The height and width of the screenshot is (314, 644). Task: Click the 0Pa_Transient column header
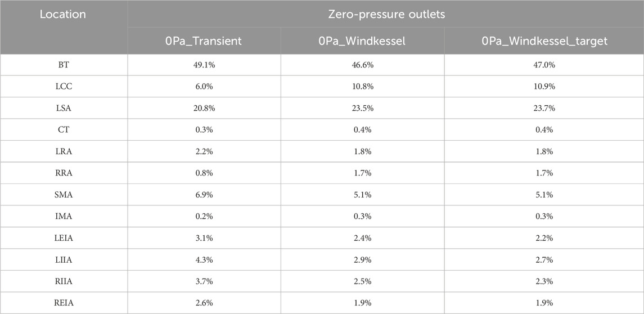click(204, 42)
